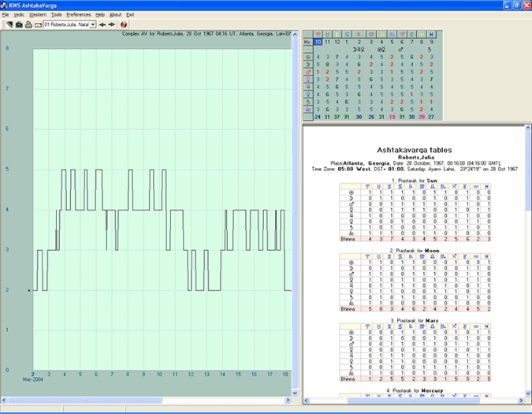This screenshot has width=532, height=414.
Task: Select the Taurus sign column header
Action: tap(327, 34)
